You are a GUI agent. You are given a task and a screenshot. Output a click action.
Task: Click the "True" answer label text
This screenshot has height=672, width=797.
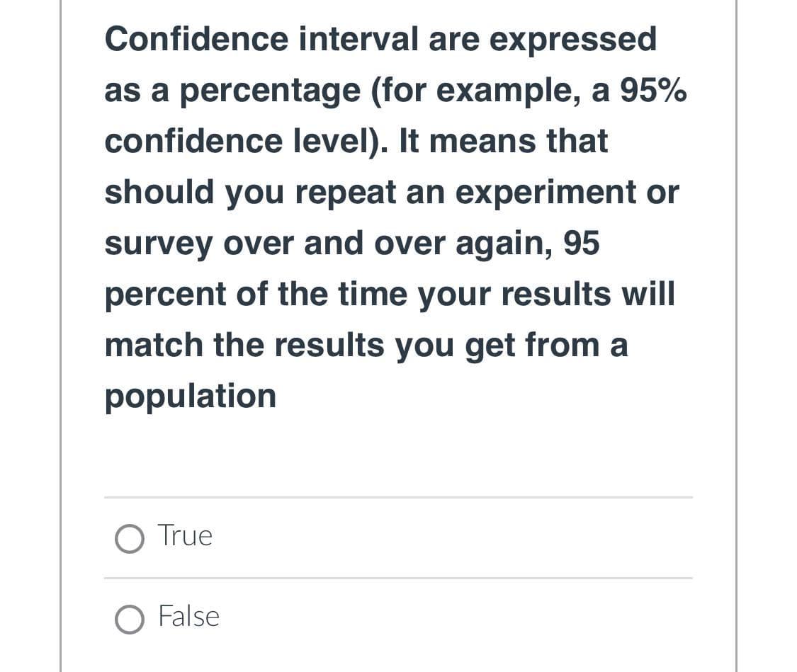(x=185, y=535)
